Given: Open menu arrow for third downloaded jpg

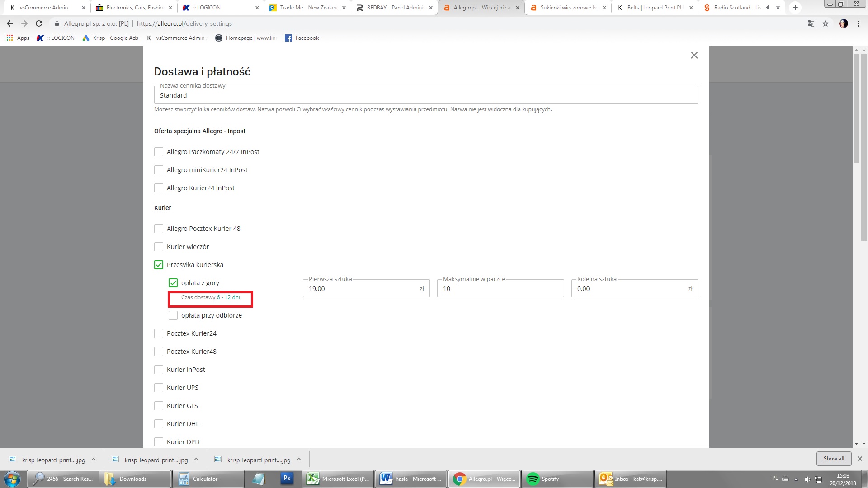Looking at the screenshot, I should click(299, 460).
